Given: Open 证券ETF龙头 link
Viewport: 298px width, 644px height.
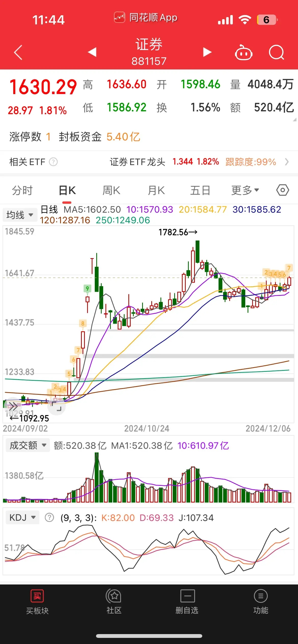Looking at the screenshot, I should (138, 162).
